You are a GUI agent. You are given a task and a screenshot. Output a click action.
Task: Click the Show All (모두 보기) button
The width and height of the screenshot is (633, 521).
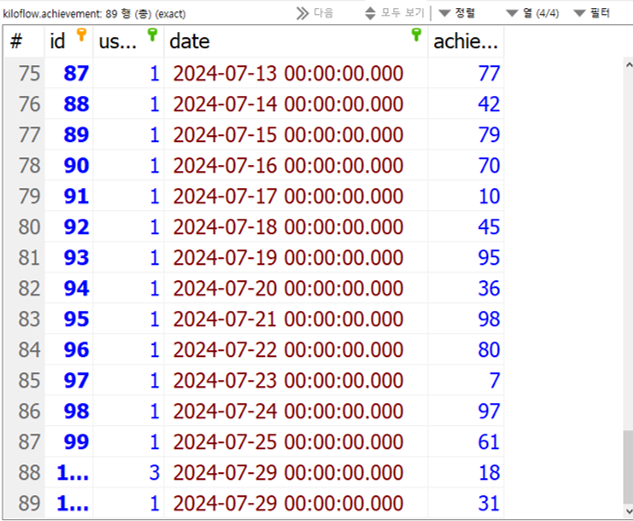click(x=394, y=13)
